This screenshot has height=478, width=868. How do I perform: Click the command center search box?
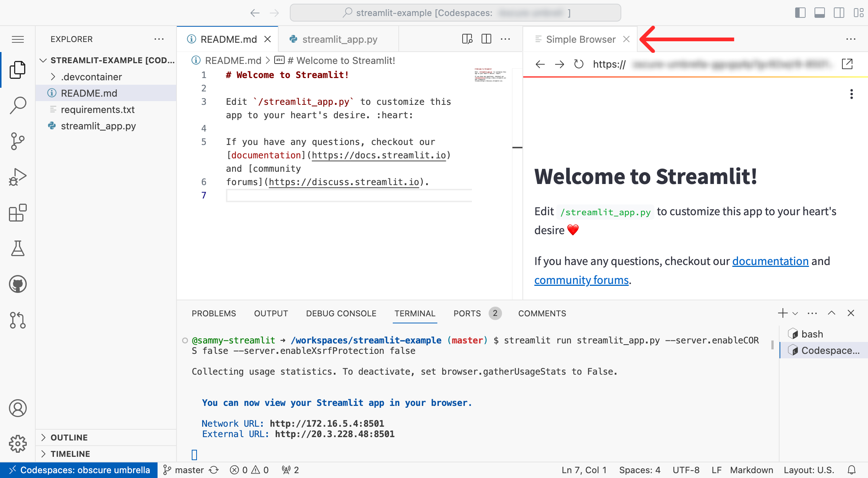point(455,13)
